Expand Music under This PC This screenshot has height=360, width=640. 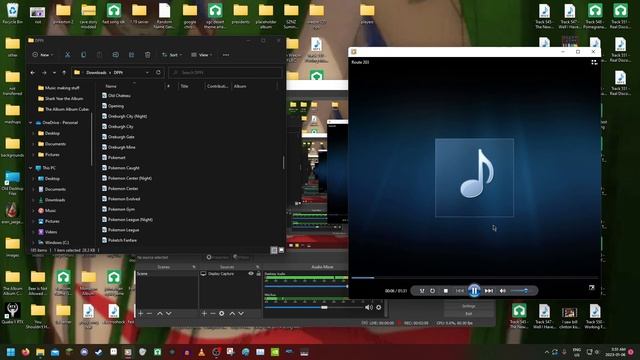[x=34, y=211]
